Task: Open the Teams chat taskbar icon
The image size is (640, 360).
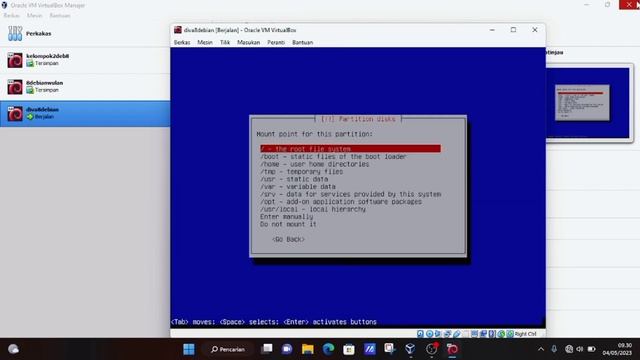Action: (x=287, y=349)
